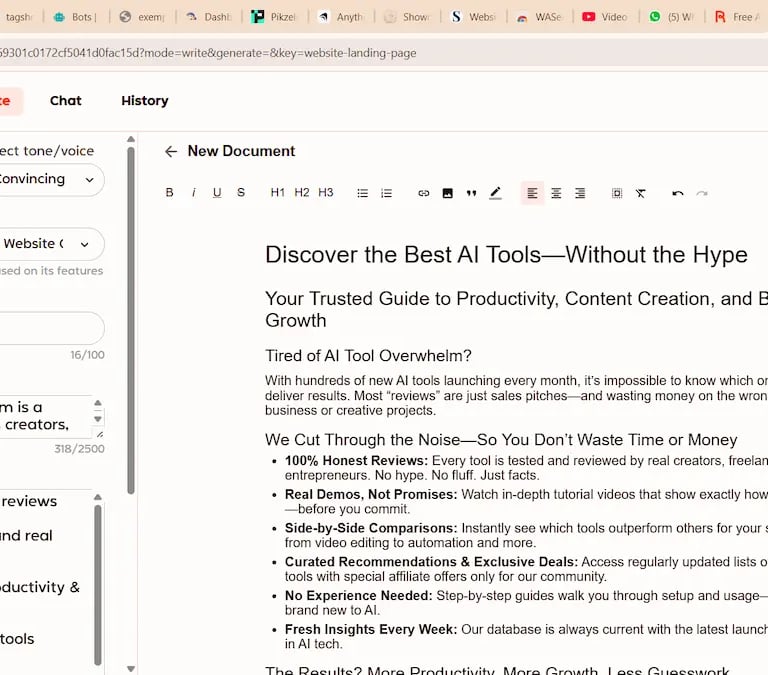
Task: Apply Heading 1 style
Action: pos(278,193)
